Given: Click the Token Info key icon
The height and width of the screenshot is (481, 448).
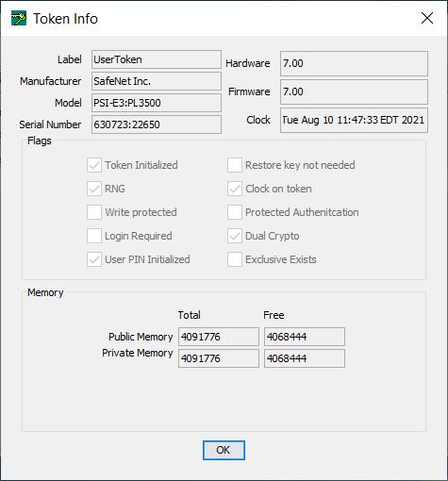Looking at the screenshot, I should [x=19, y=18].
